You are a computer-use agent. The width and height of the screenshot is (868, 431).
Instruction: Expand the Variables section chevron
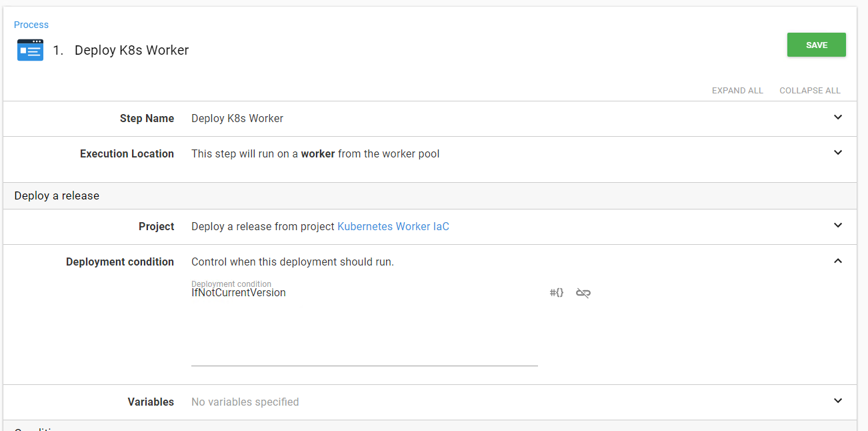pos(838,401)
